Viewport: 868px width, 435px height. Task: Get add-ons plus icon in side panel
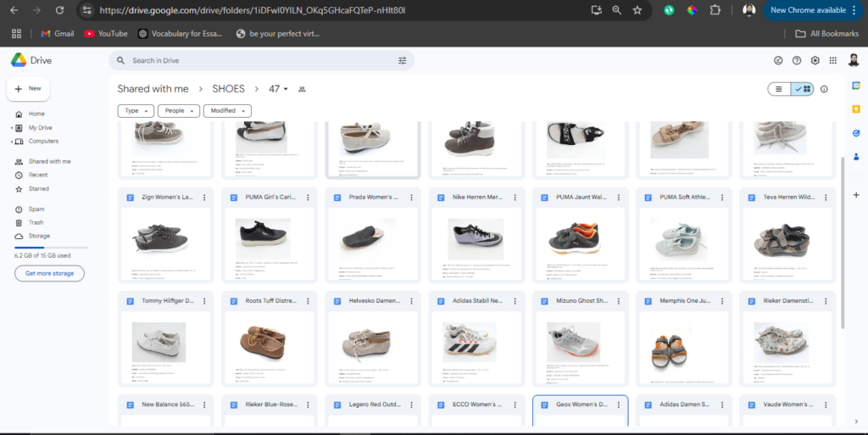click(856, 195)
